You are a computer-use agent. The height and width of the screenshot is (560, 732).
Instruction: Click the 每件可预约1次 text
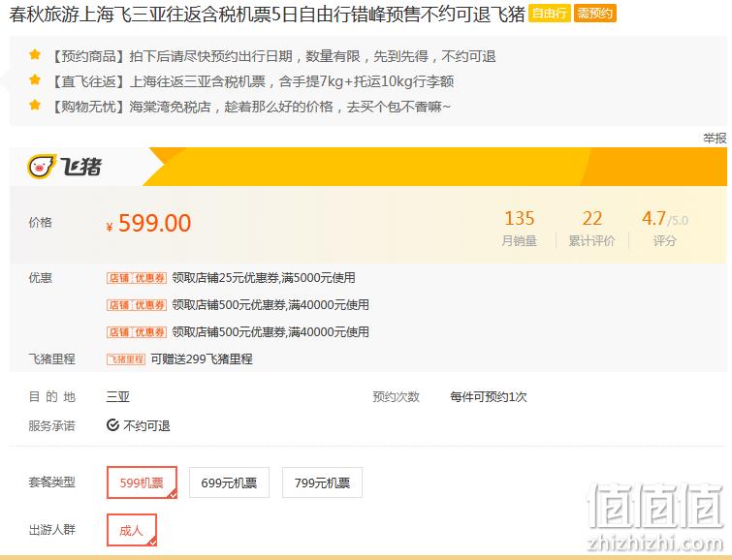489,397
